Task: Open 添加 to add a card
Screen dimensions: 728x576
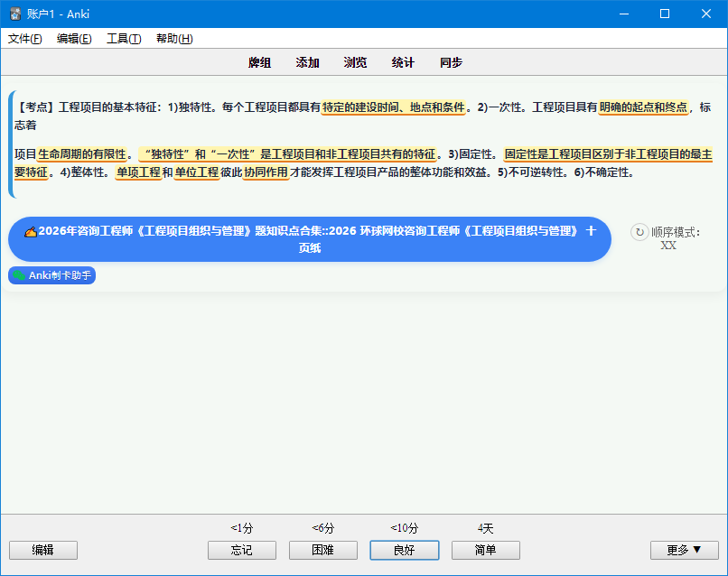Action: 307,62
